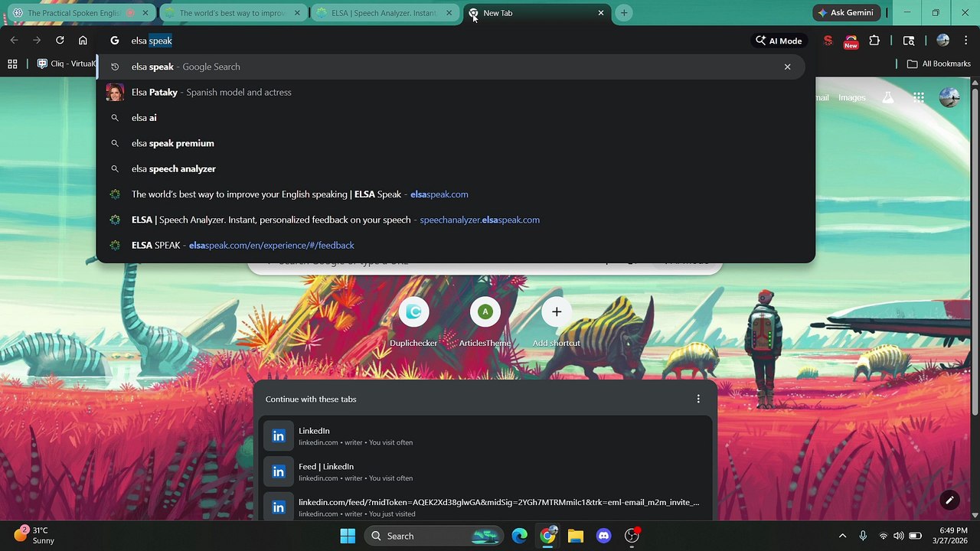
Task: Open the Chrome profile avatar in the toolbar
Action: point(942,41)
